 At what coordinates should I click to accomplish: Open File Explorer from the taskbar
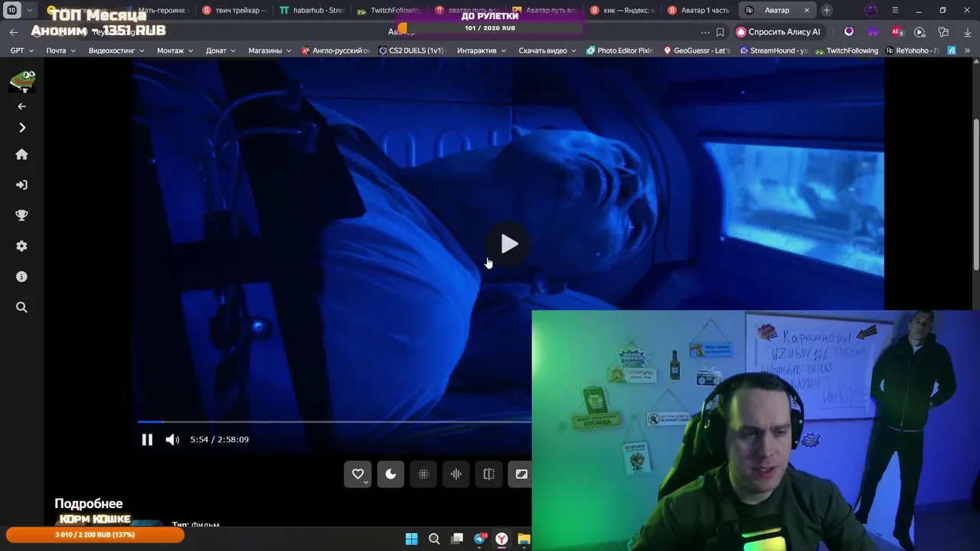pyautogui.click(x=524, y=539)
